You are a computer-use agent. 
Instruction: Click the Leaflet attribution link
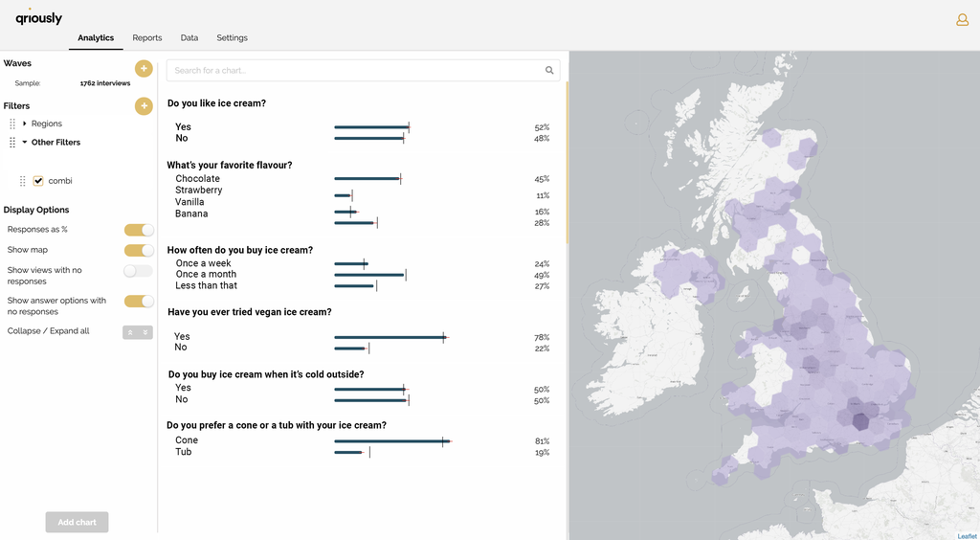click(x=967, y=536)
